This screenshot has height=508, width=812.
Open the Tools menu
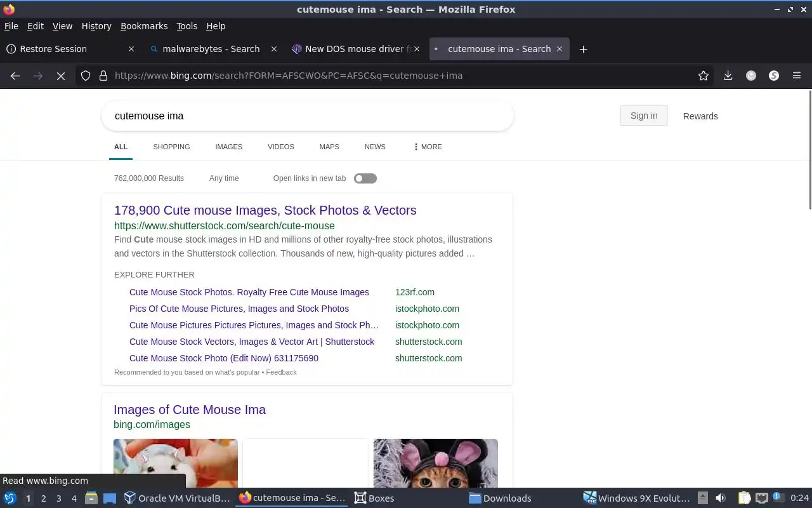point(187,26)
